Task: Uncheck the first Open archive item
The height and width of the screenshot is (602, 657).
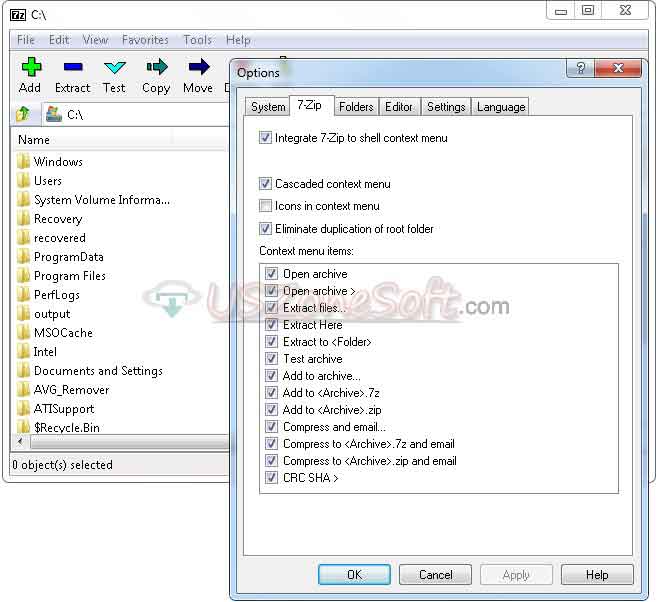Action: pos(272,274)
